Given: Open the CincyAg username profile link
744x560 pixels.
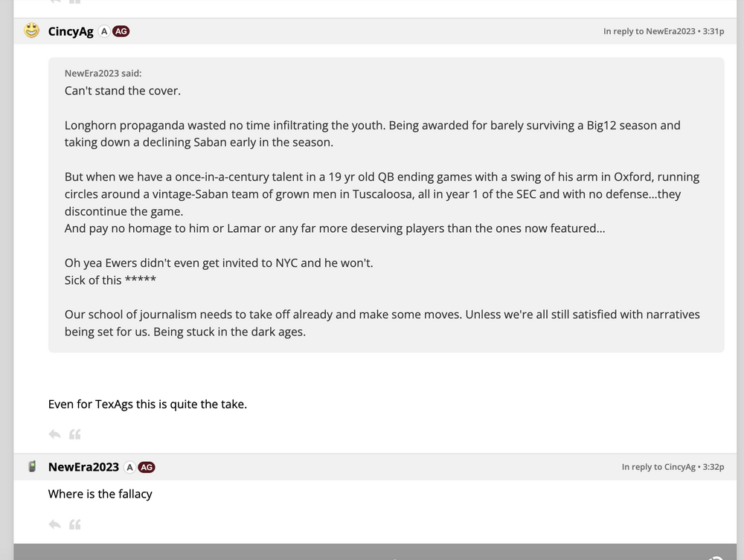Looking at the screenshot, I should [71, 31].
